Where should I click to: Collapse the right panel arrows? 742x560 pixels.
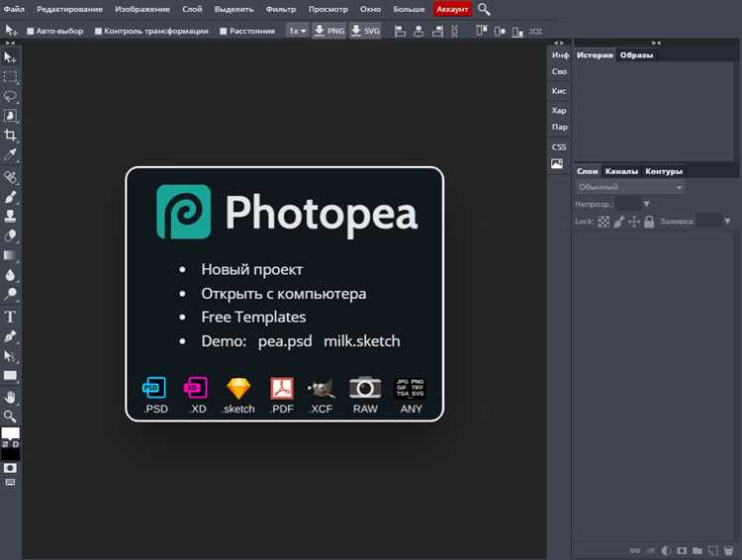(x=655, y=44)
